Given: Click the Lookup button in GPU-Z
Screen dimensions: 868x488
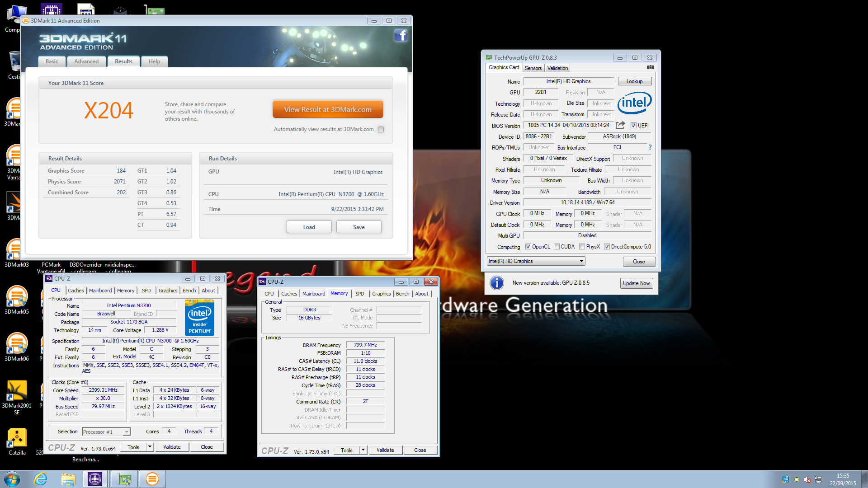Looking at the screenshot, I should [x=635, y=81].
